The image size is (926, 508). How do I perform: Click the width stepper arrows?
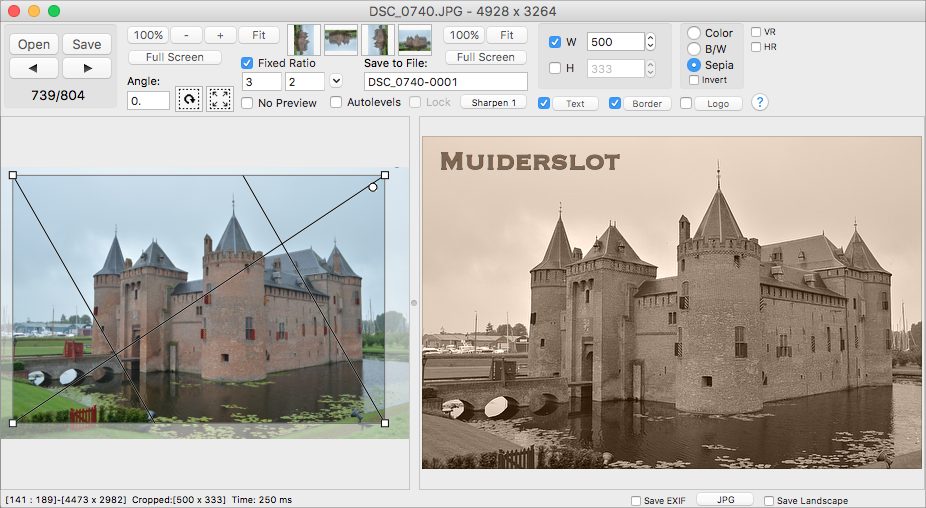(x=651, y=41)
